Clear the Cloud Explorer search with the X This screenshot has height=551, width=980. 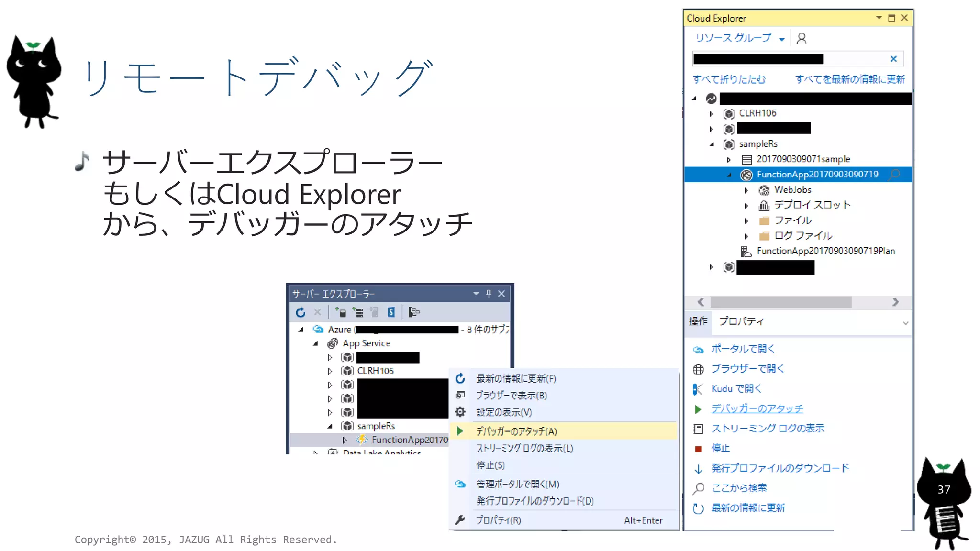point(893,59)
